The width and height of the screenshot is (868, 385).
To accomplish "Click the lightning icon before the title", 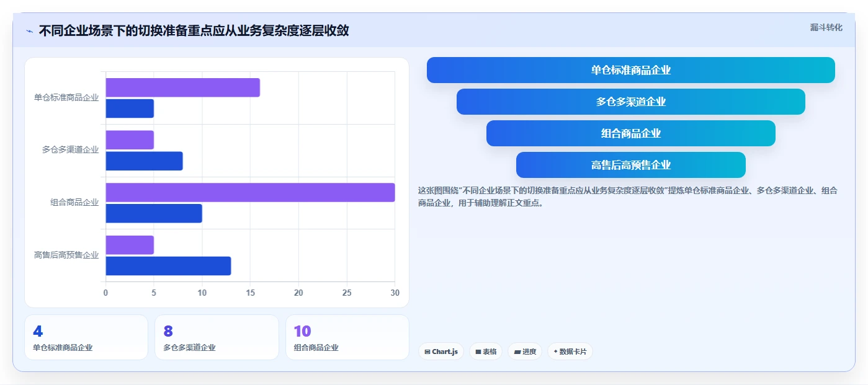I will [x=29, y=31].
